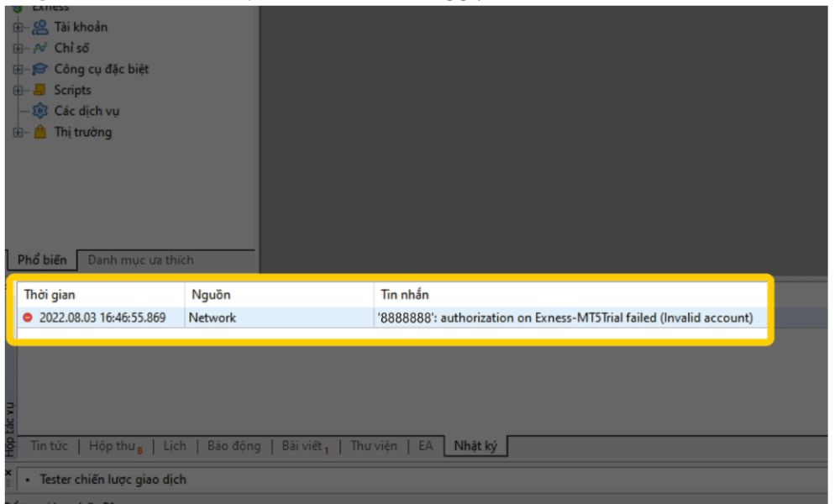Select the Phổ biến tab
This screenshot has width=840, height=504.
(x=42, y=260)
